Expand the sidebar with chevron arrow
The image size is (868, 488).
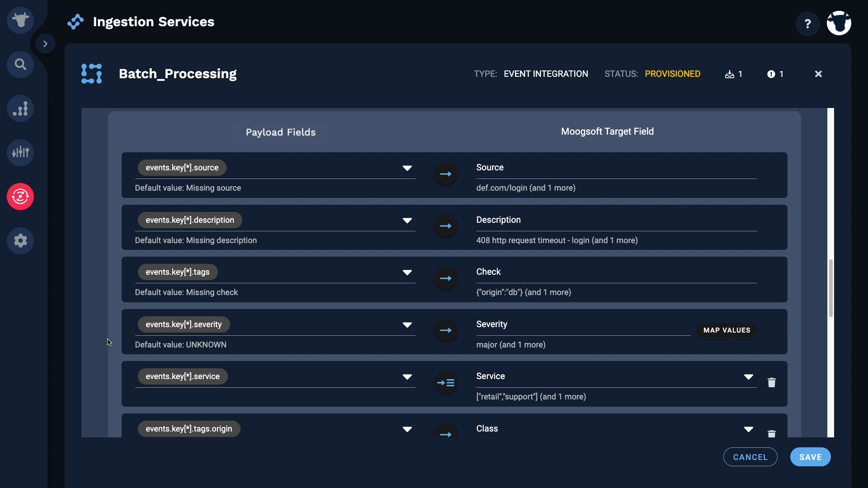pyautogui.click(x=45, y=44)
